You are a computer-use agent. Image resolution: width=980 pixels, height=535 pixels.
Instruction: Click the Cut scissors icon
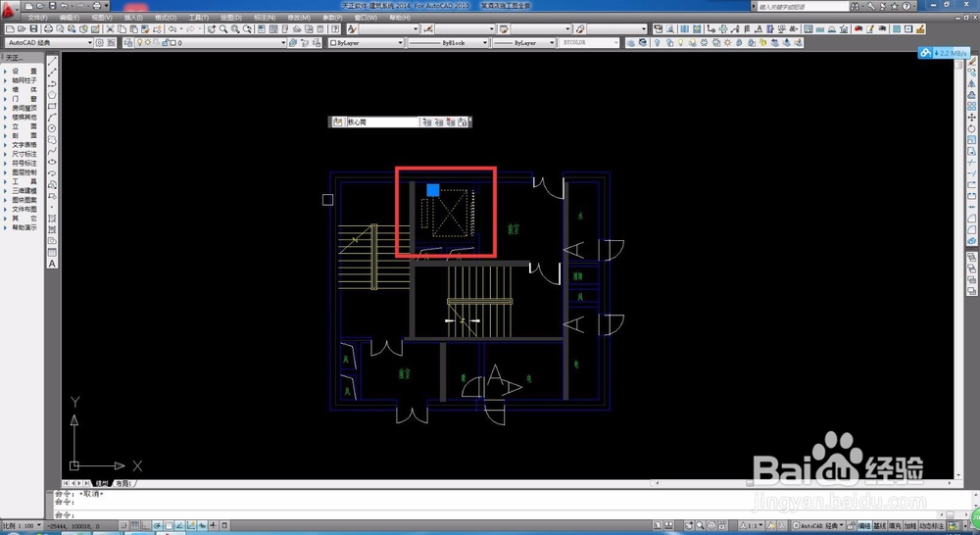coord(110,29)
